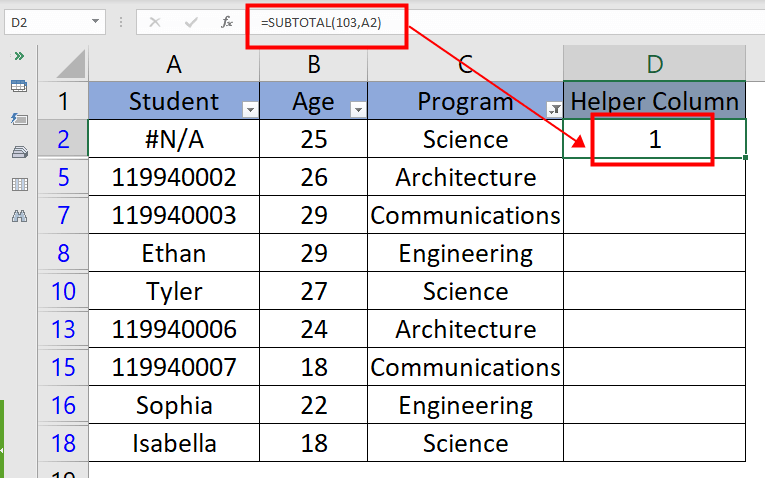Click the binoculars find icon

(x=18, y=216)
